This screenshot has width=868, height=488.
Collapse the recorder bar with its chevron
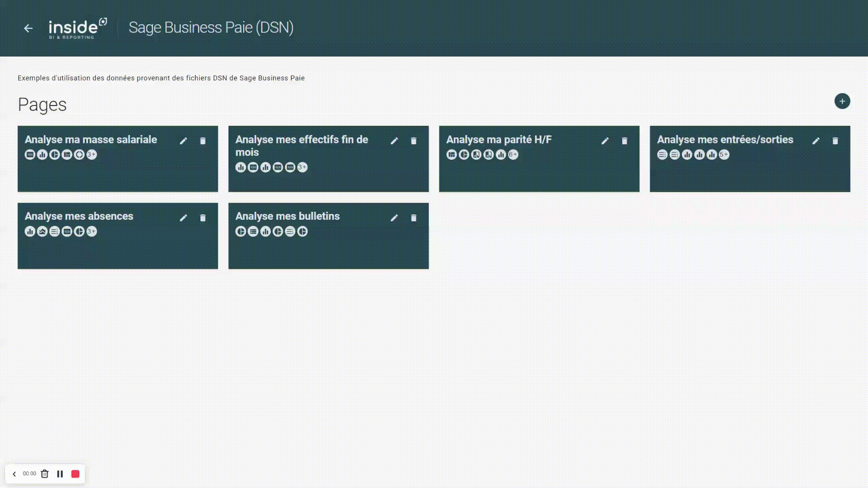pos(14,474)
